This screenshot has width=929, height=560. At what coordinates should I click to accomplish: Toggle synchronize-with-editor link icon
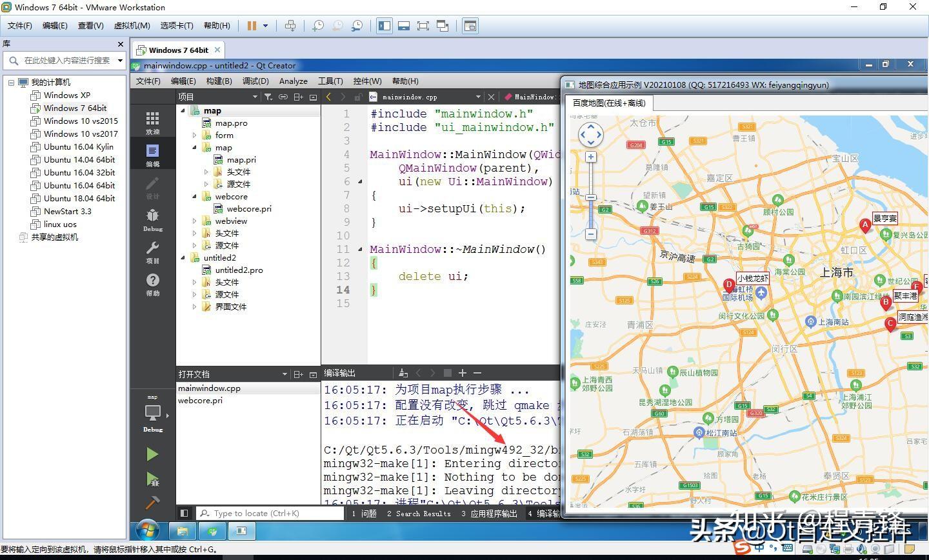[283, 97]
